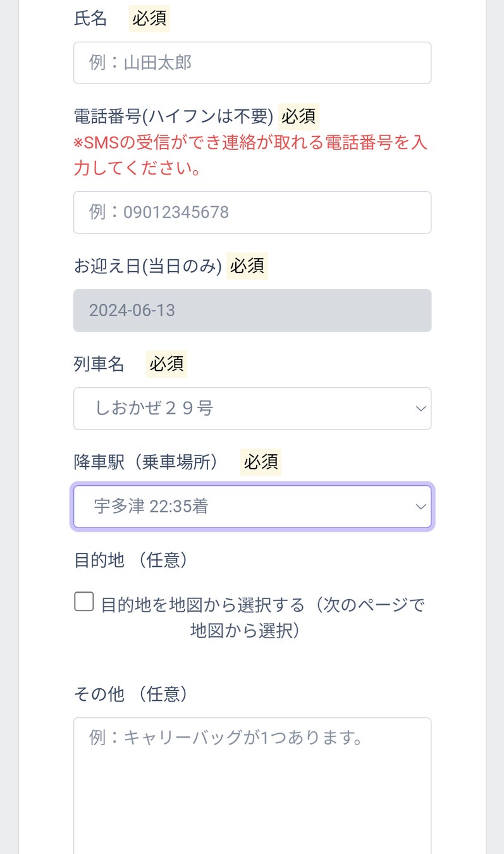The height and width of the screenshot is (854, 504).
Task: Check the 目的地を地図から選択する checkbox
Action: tap(84, 602)
